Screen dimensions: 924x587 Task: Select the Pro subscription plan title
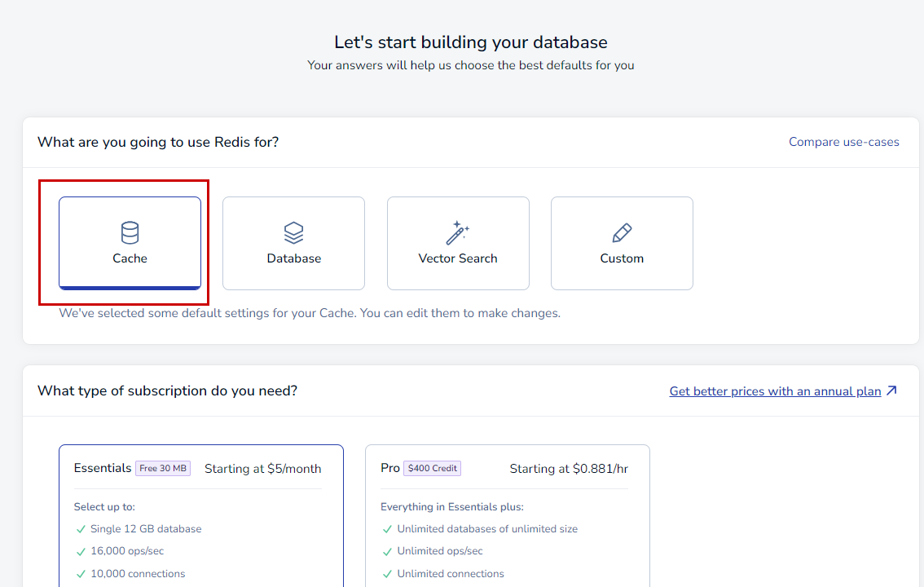pyautogui.click(x=390, y=468)
